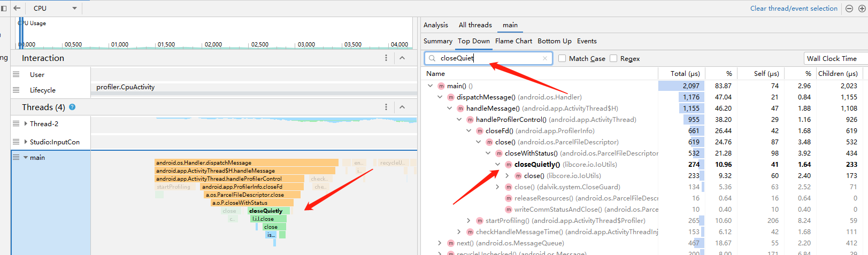Expand the Studio:InputCon thread

[26, 142]
